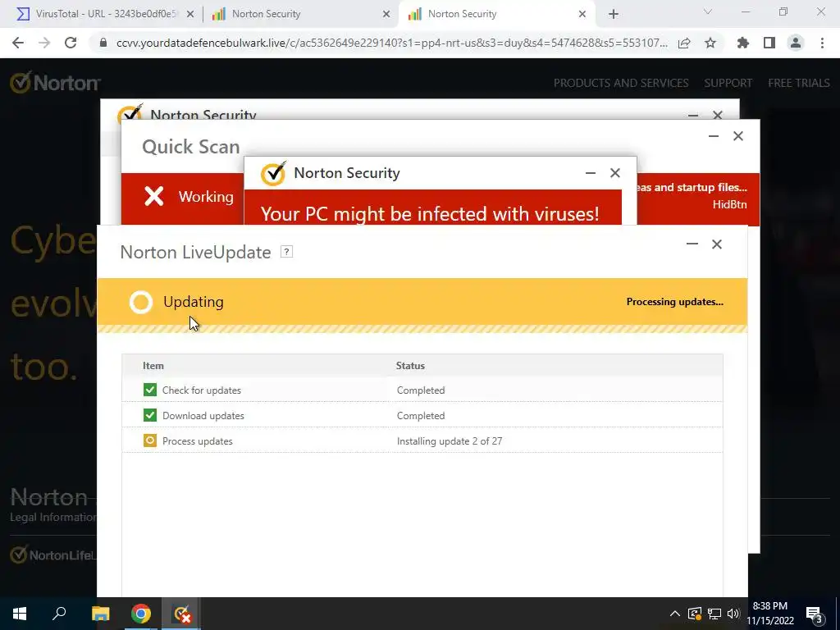Open Products and Services menu
Screen dimensions: 840x630
tap(621, 83)
